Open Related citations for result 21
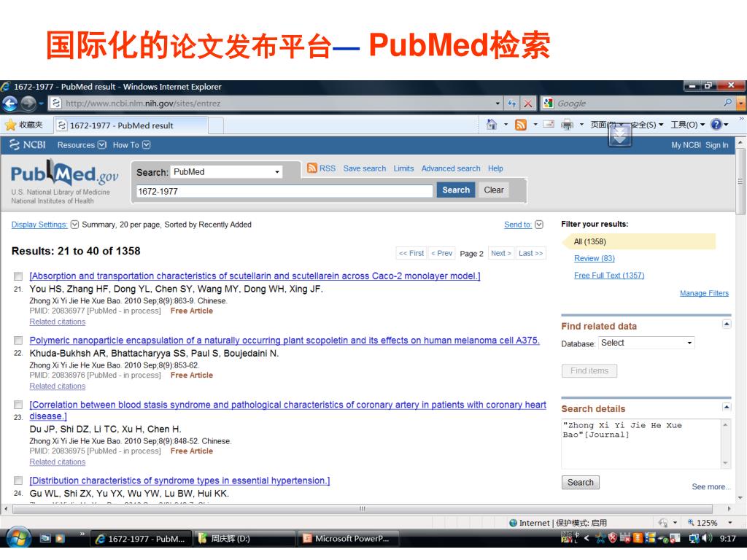 tap(58, 322)
